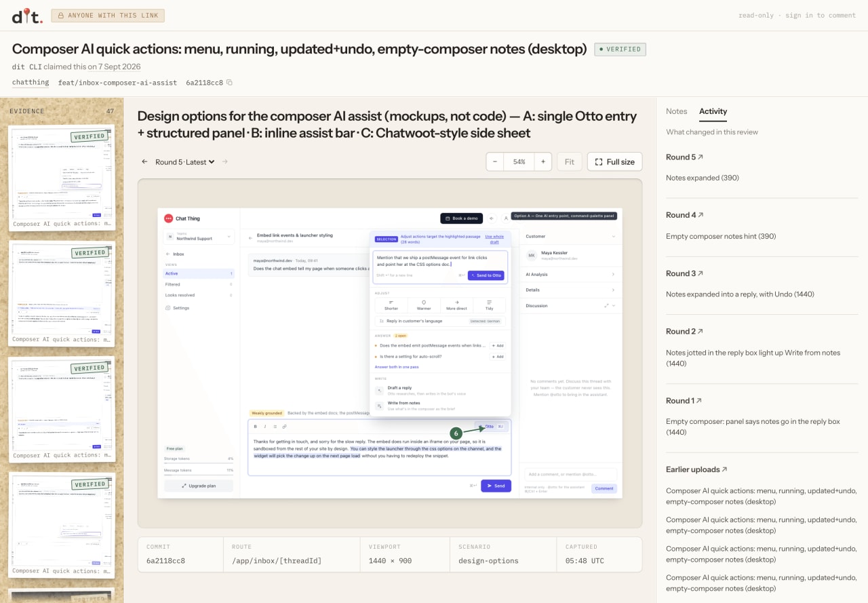
Task: Click the 54% zoom value
Action: pos(519,161)
